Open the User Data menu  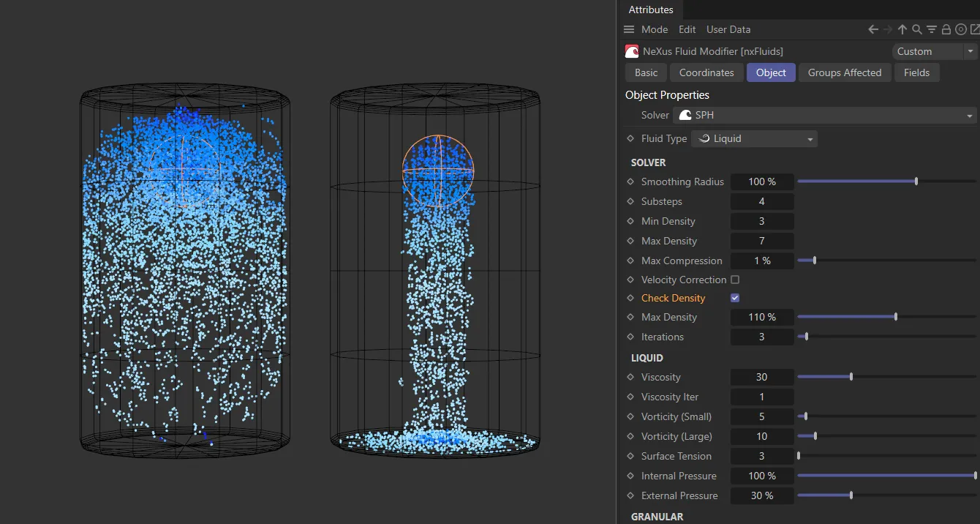coord(728,29)
